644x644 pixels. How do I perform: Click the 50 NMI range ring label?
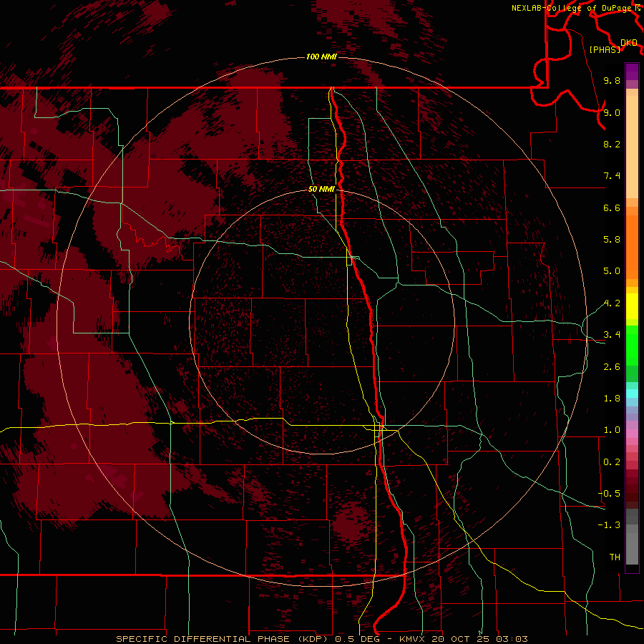[321, 189]
